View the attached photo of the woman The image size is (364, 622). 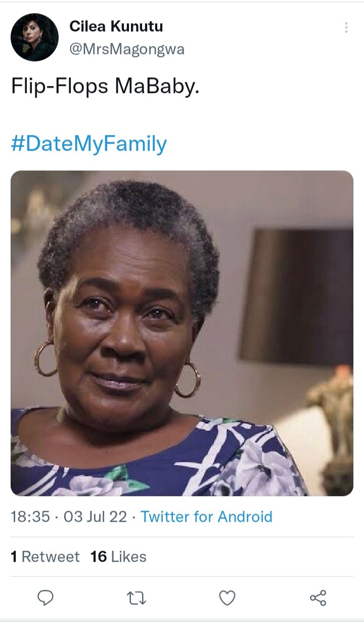point(182,333)
